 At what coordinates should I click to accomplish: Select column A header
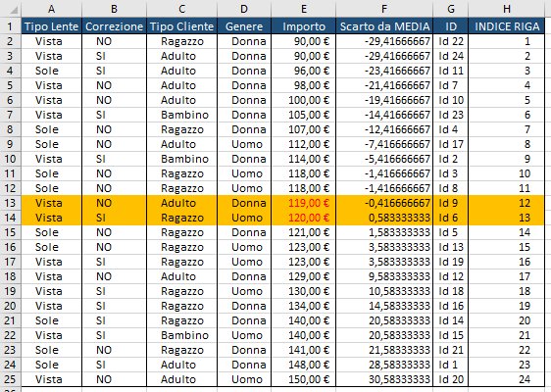(x=51, y=9)
